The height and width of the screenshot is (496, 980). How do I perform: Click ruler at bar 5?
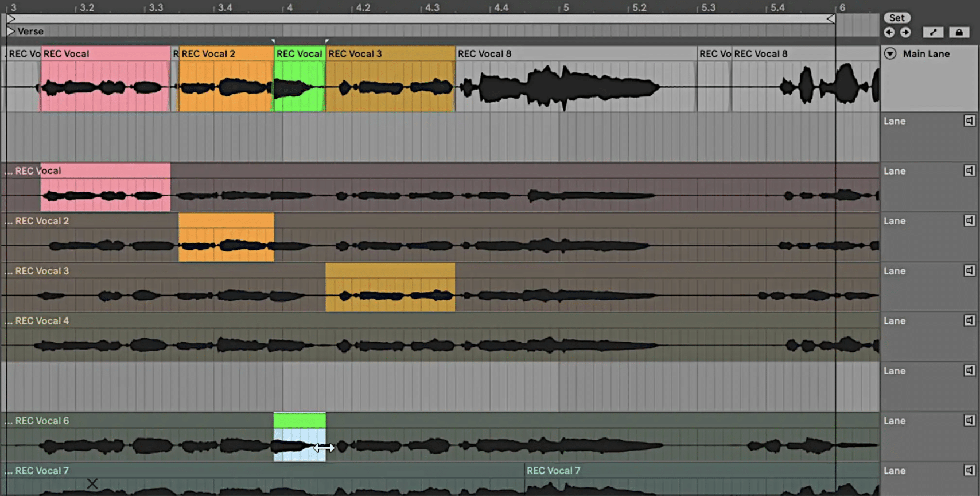(x=565, y=7)
